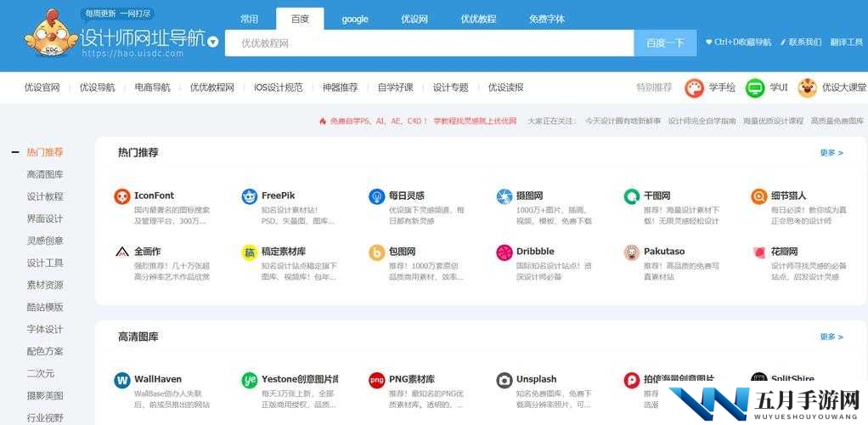Image resolution: width=868 pixels, height=425 pixels.
Task: Click the FreePik robot icon
Action: point(250,196)
